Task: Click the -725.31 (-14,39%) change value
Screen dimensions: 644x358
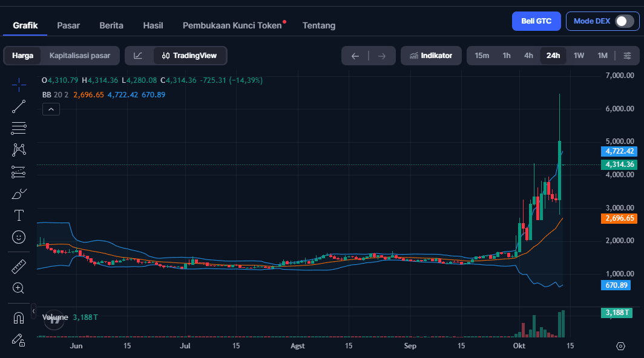Action: point(231,80)
